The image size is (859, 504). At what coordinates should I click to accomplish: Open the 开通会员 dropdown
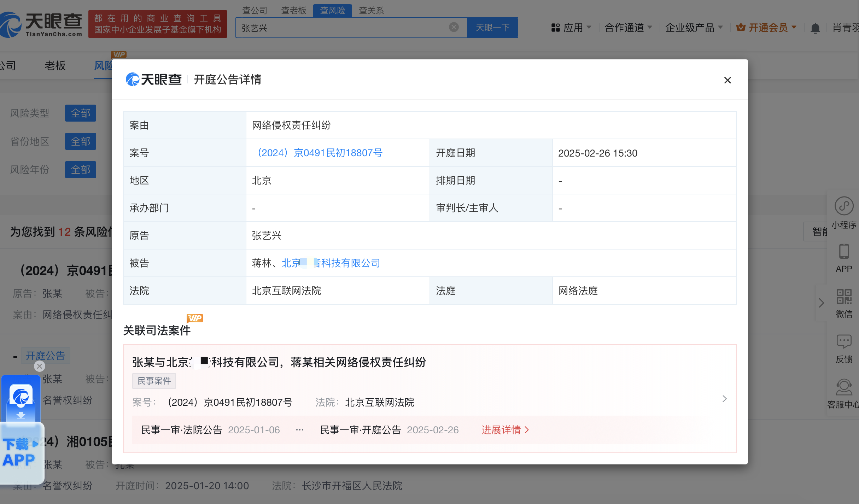[x=766, y=28]
